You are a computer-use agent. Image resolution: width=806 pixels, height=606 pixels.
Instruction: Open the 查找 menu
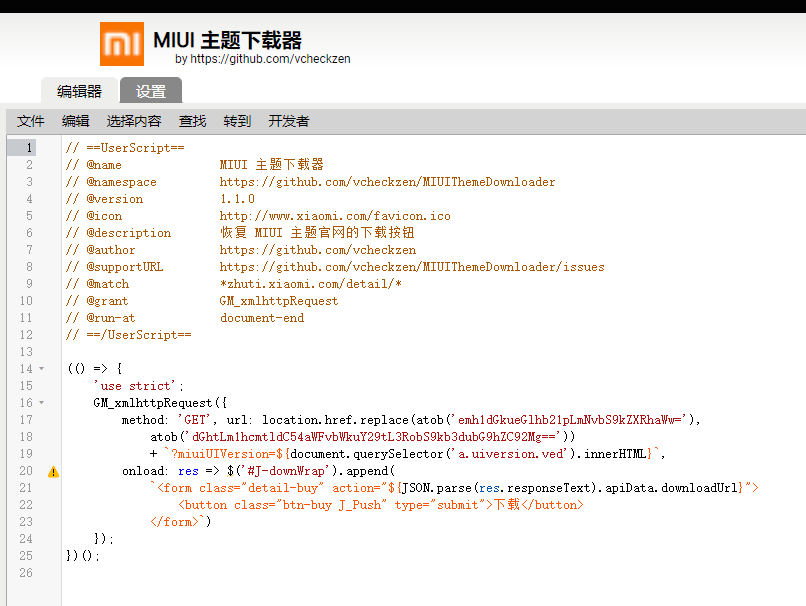pyautogui.click(x=191, y=120)
